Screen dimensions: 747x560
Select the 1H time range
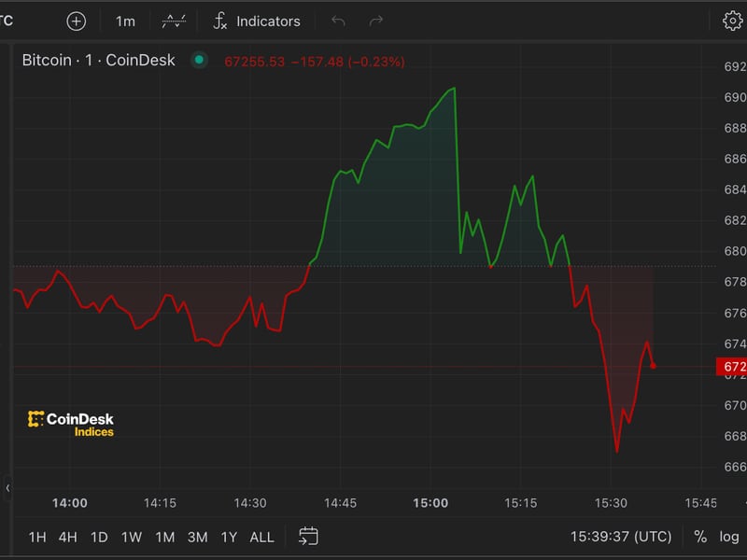[x=37, y=537]
